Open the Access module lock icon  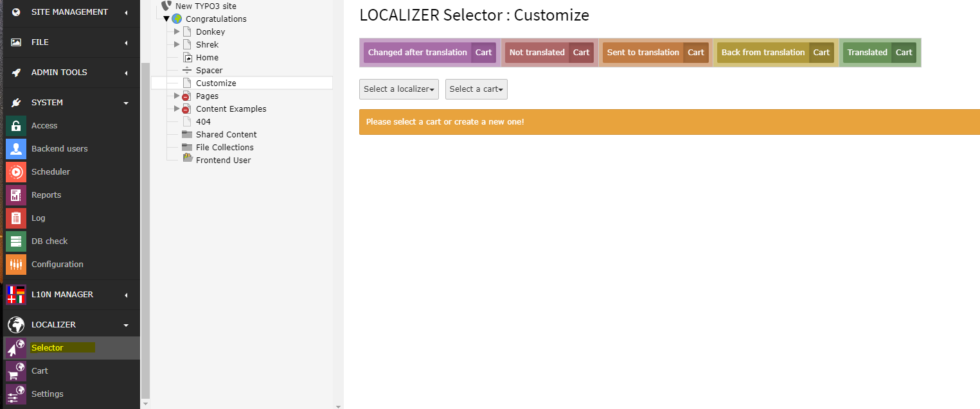click(16, 126)
